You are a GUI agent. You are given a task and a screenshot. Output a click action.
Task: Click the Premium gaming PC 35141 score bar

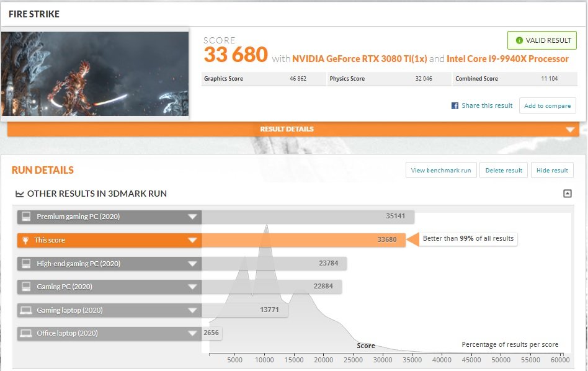point(308,217)
